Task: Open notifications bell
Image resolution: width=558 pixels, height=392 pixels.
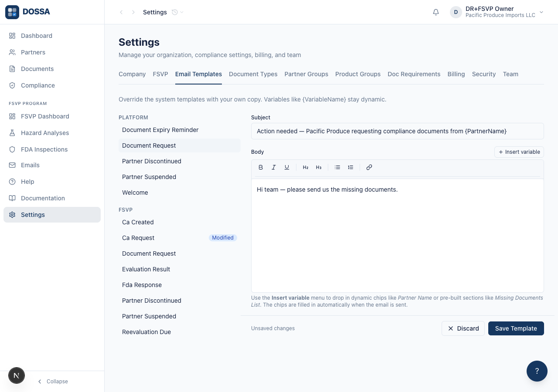Action: tap(436, 12)
